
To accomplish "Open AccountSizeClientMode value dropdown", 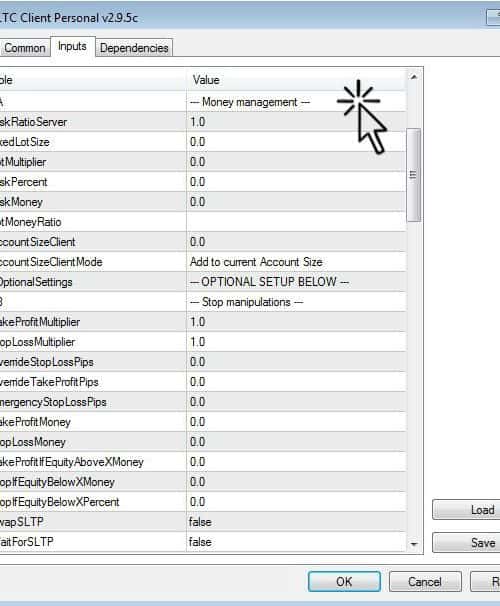I will [x=296, y=262].
